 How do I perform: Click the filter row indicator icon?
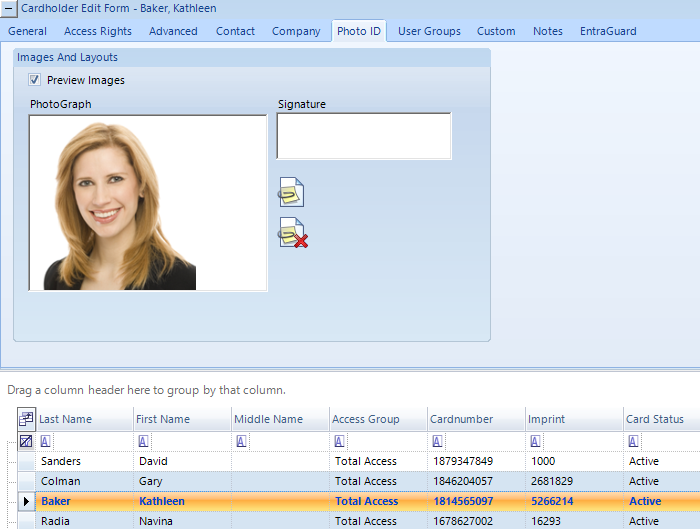tap(27, 441)
